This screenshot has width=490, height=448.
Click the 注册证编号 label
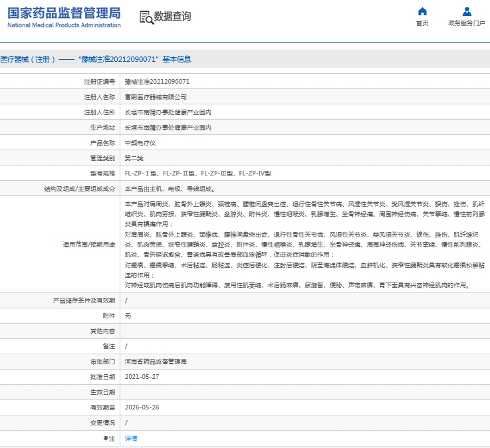(x=99, y=82)
